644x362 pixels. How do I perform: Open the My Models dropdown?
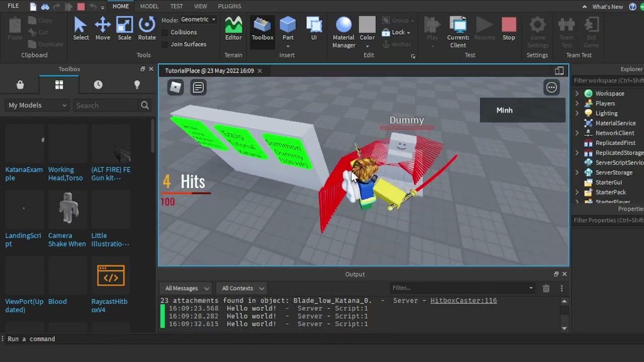point(37,105)
